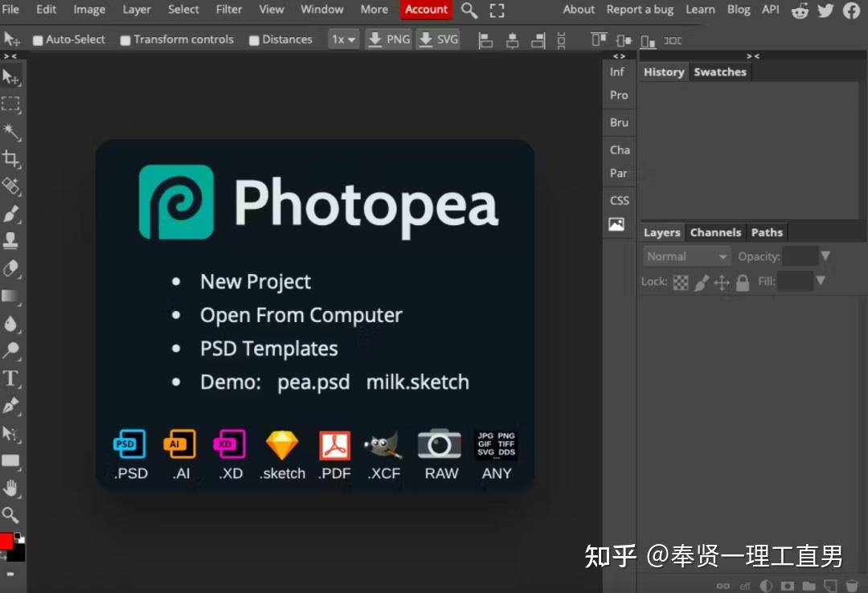Expand the Fill slider arrow
The width and height of the screenshot is (868, 593).
[821, 280]
